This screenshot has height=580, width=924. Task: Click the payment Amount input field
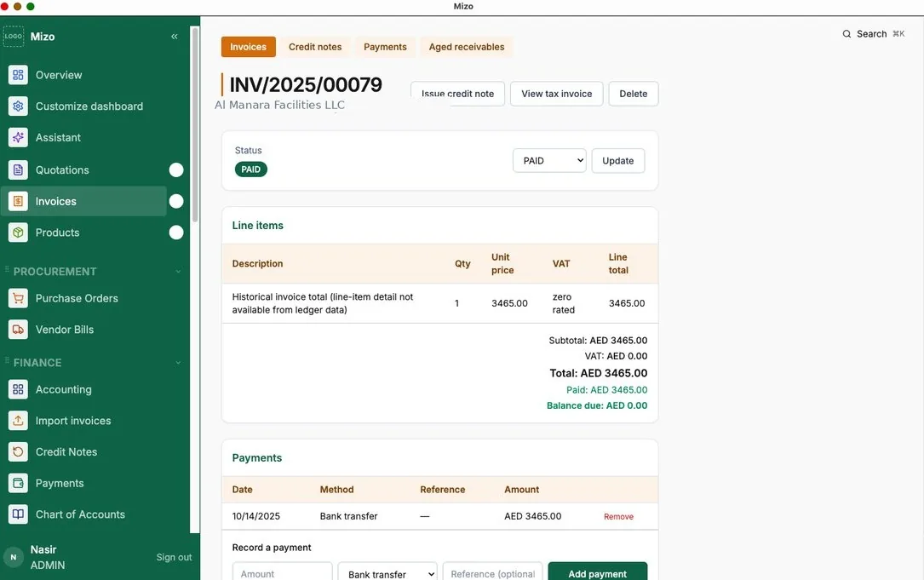click(x=282, y=573)
